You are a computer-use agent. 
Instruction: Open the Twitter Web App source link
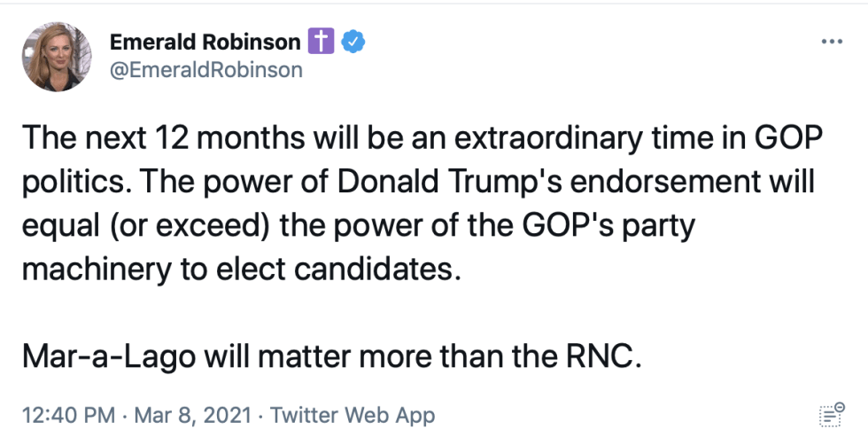click(x=353, y=415)
